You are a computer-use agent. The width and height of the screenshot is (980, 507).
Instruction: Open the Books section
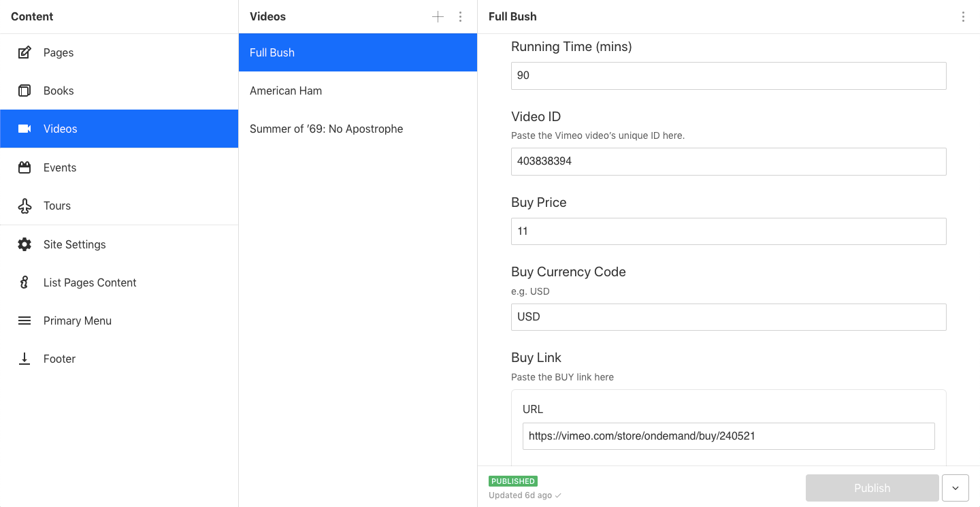(119, 91)
